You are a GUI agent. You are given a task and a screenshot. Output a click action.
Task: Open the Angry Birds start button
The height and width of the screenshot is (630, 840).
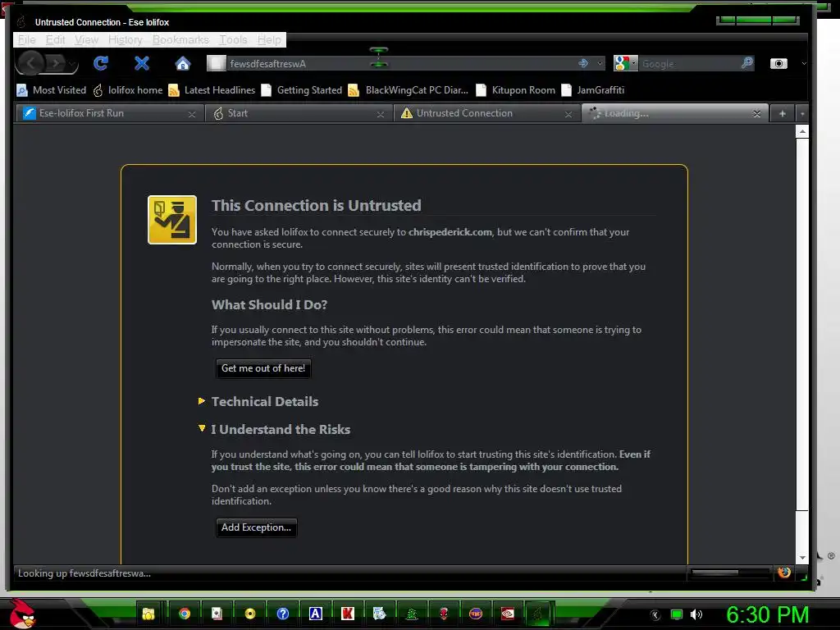pos(22,614)
